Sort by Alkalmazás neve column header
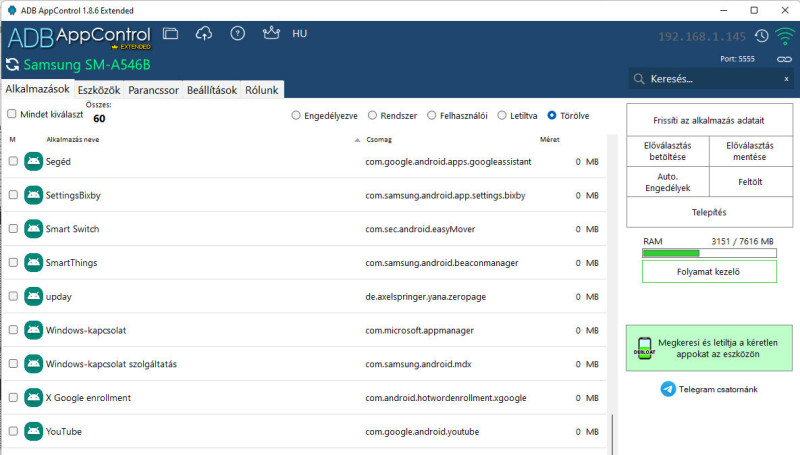Screen dimensions: 800x455 click(x=72, y=139)
